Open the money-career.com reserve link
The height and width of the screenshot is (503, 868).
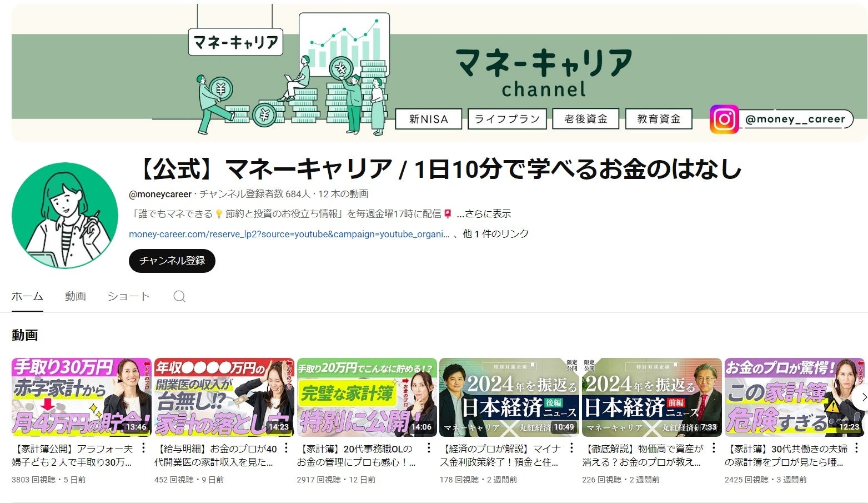coord(289,234)
